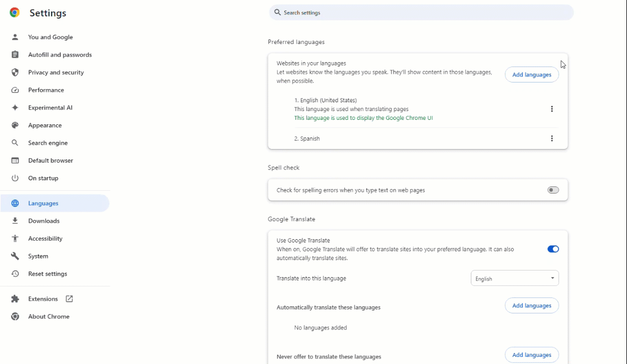Click the Privacy and security shield icon

pyautogui.click(x=15, y=73)
